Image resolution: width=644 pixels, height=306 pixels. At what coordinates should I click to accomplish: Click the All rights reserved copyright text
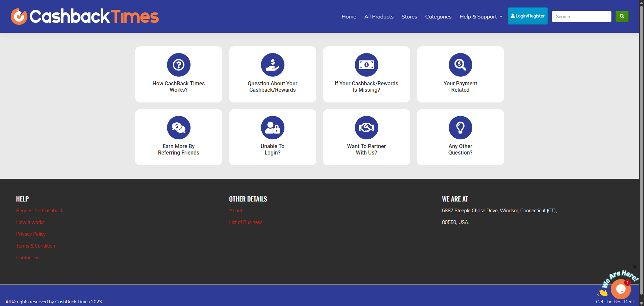click(54, 302)
